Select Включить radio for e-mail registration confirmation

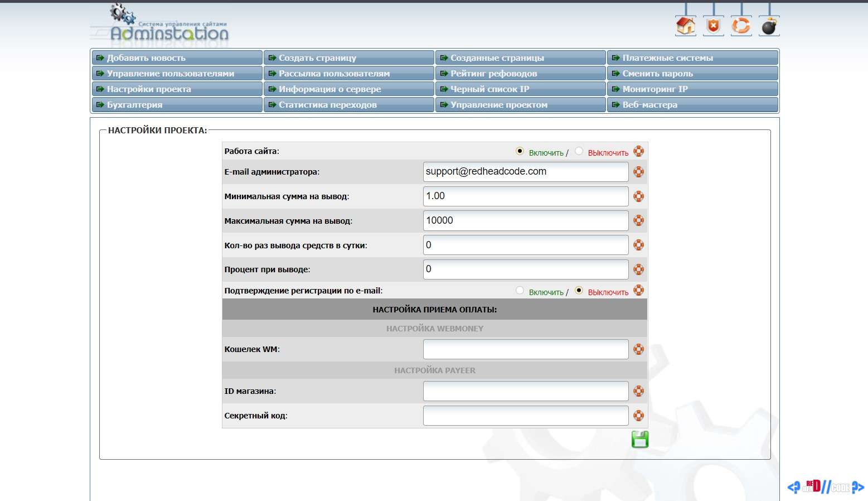point(520,291)
